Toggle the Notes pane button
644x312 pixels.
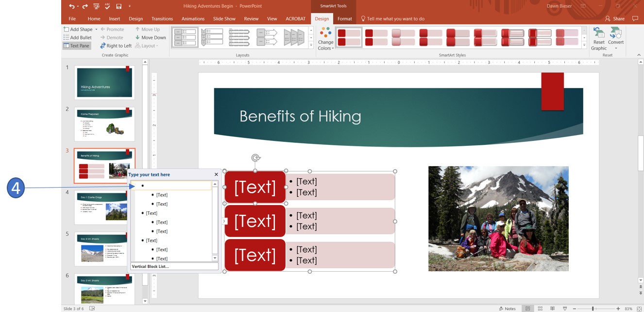(508, 309)
